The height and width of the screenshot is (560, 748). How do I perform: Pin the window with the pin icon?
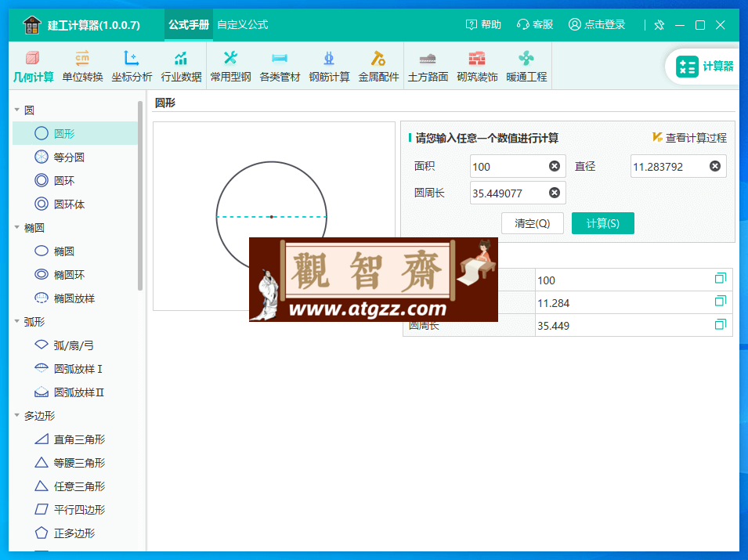659,25
